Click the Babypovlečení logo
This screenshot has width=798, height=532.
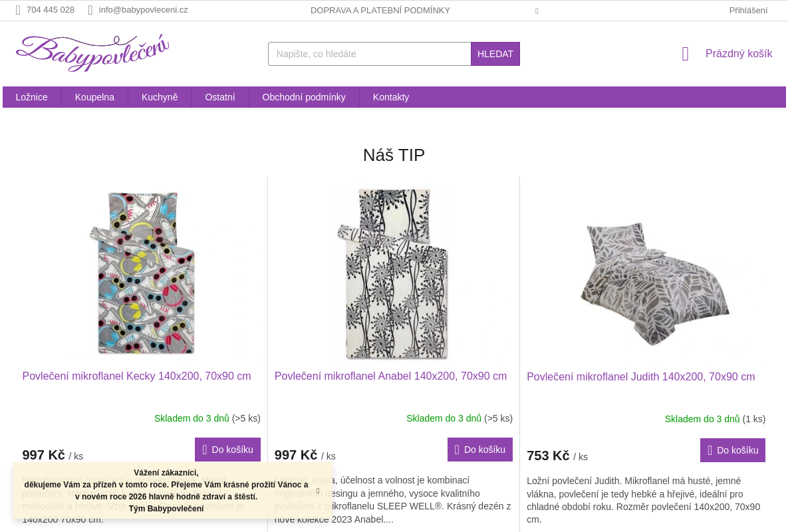click(x=92, y=53)
